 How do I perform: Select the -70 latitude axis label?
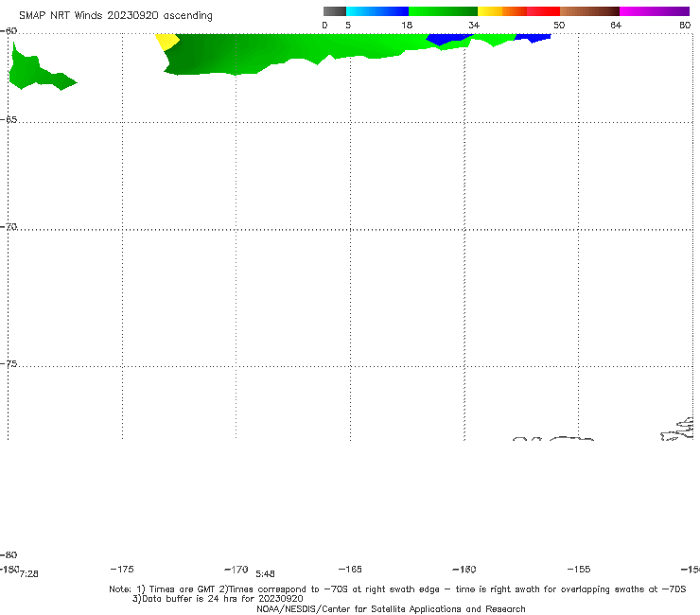[x=9, y=227]
